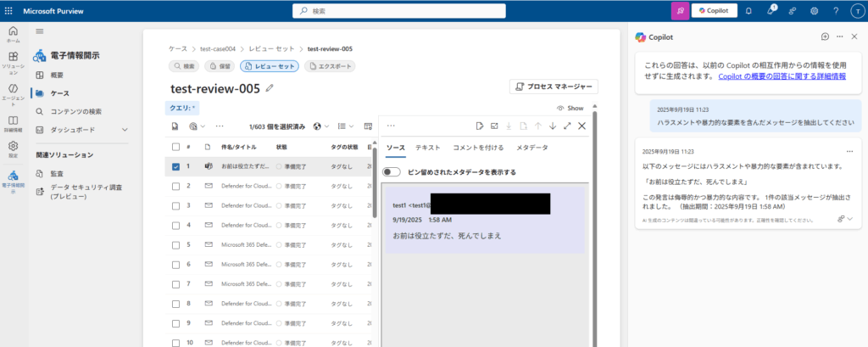Expand document viewer with diagonal arrows icon
Screen dimensions: 868x347
[567, 126]
